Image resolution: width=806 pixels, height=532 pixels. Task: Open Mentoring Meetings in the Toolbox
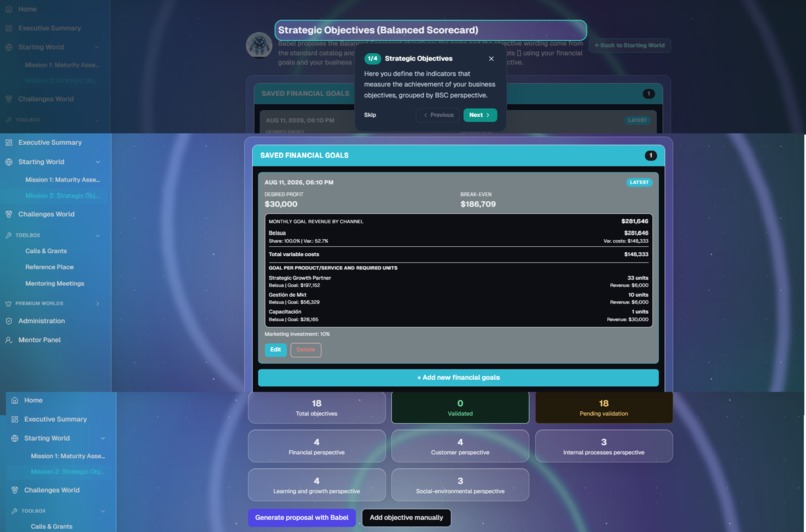[x=54, y=284]
